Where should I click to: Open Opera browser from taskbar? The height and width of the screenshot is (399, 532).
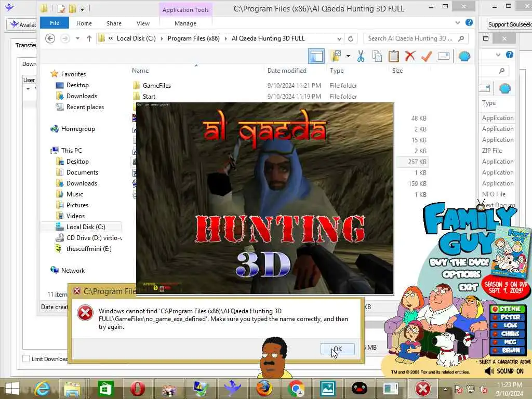pos(137,389)
